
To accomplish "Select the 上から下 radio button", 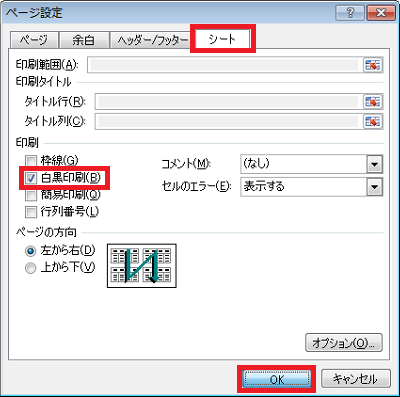I will 30,268.
